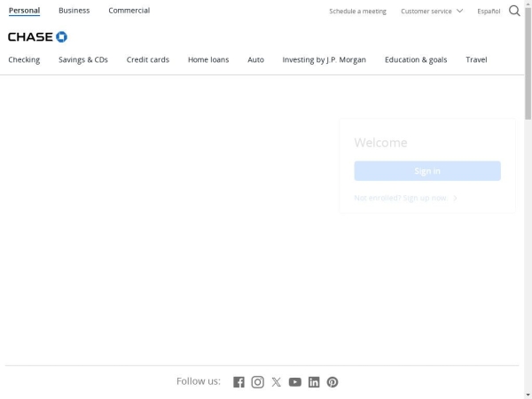The image size is (532, 399).
Task: Open the Checking menu
Action: (x=24, y=59)
